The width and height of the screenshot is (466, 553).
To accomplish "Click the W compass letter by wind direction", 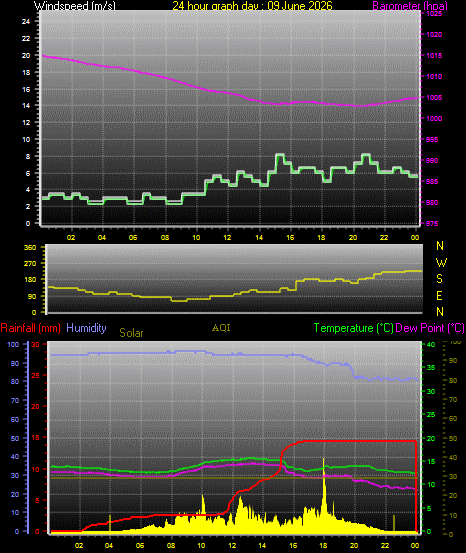I will click(x=441, y=262).
